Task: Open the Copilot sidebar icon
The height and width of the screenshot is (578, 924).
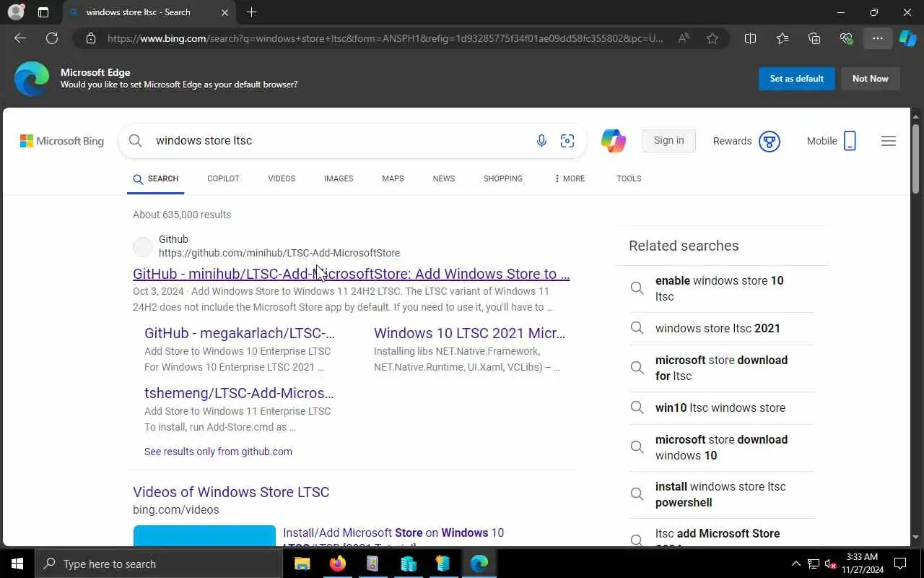Action: point(907,38)
